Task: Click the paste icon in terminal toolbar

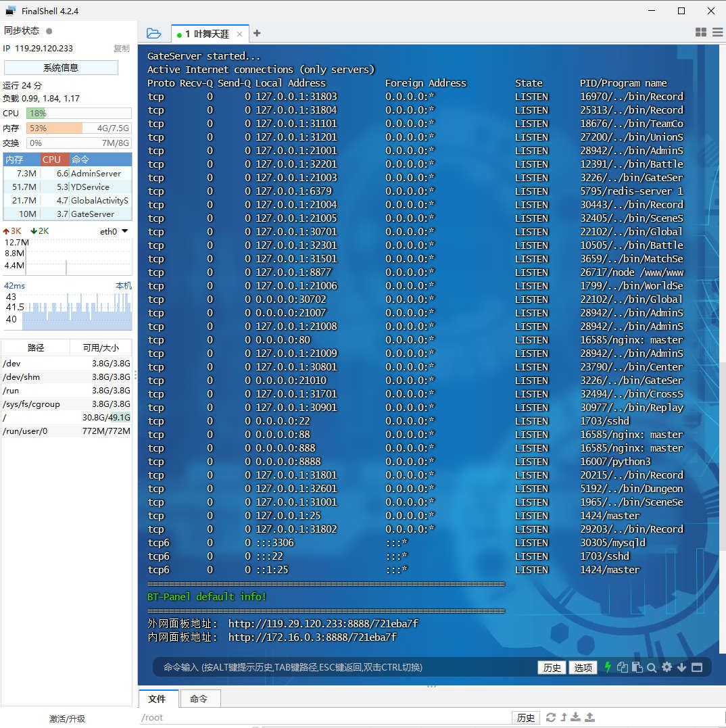Action: pyautogui.click(x=637, y=667)
